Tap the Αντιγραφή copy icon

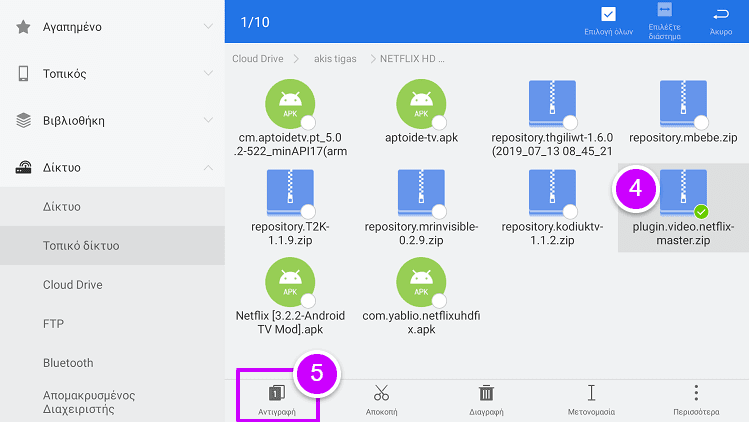pos(277,393)
